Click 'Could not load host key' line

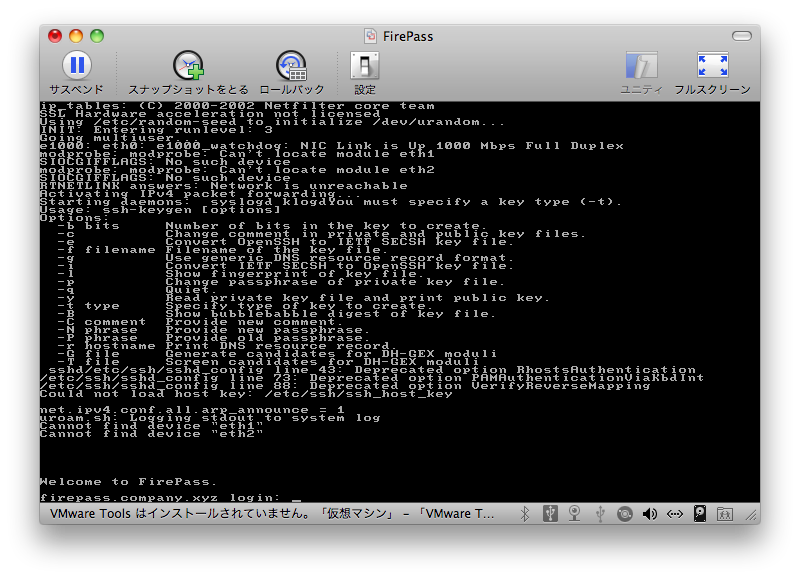(246, 394)
